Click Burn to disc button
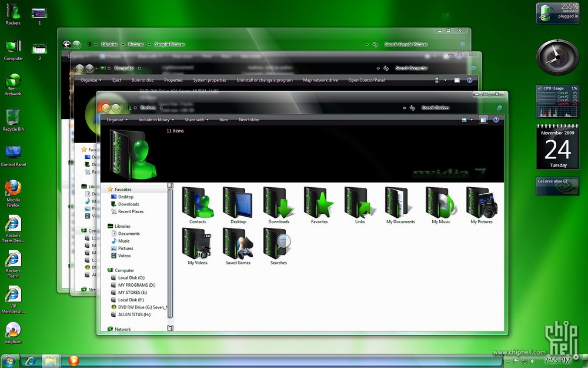Viewport: 588px width, 368px height. [x=142, y=80]
